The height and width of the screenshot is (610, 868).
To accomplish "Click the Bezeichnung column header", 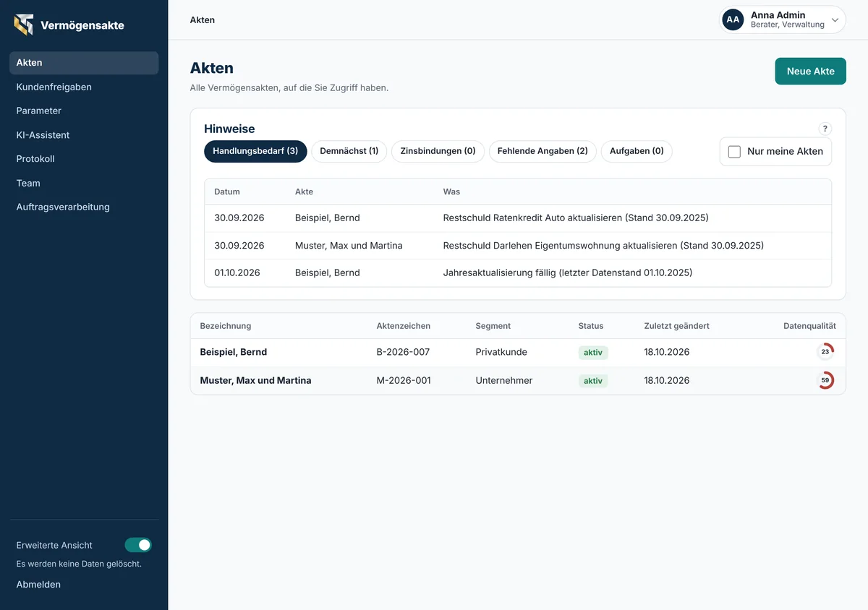I will [x=226, y=326].
